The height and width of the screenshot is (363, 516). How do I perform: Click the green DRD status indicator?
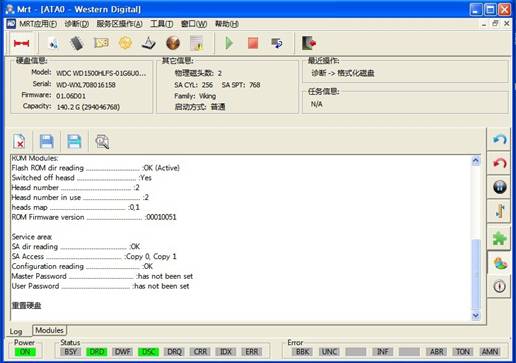click(97, 352)
